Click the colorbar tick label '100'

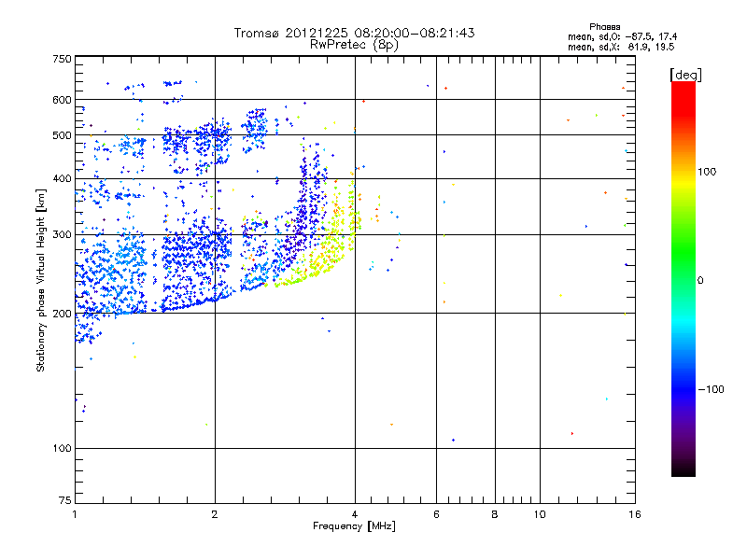point(707,172)
